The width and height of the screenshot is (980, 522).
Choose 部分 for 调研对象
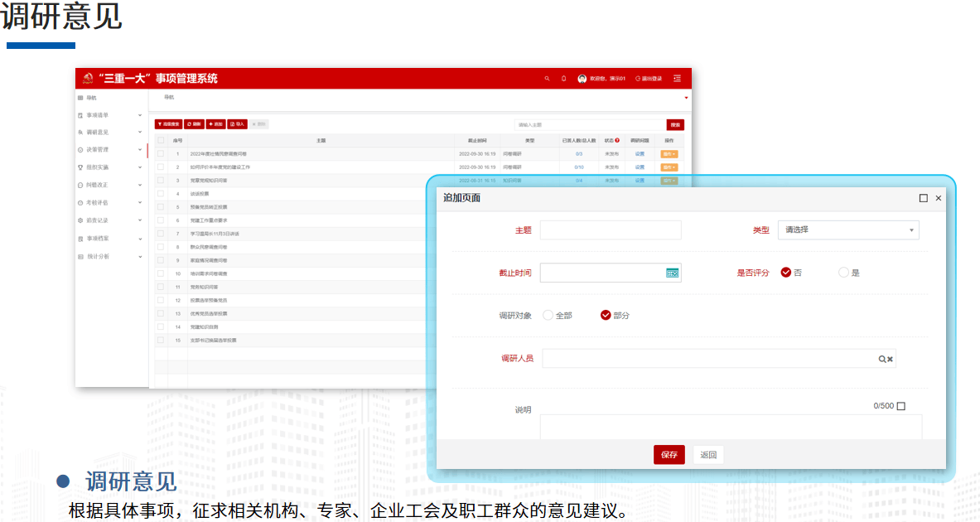pyautogui.click(x=606, y=315)
